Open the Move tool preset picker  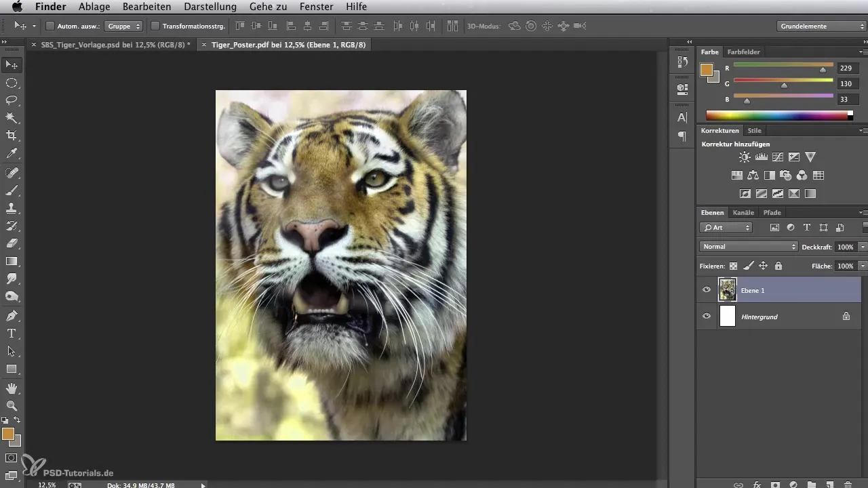pos(34,26)
